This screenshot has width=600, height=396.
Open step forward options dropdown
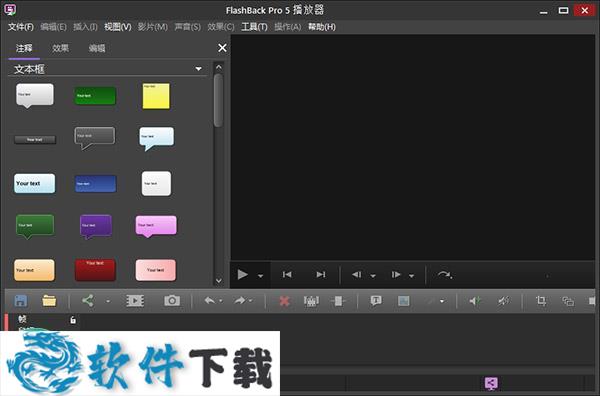click(x=411, y=276)
